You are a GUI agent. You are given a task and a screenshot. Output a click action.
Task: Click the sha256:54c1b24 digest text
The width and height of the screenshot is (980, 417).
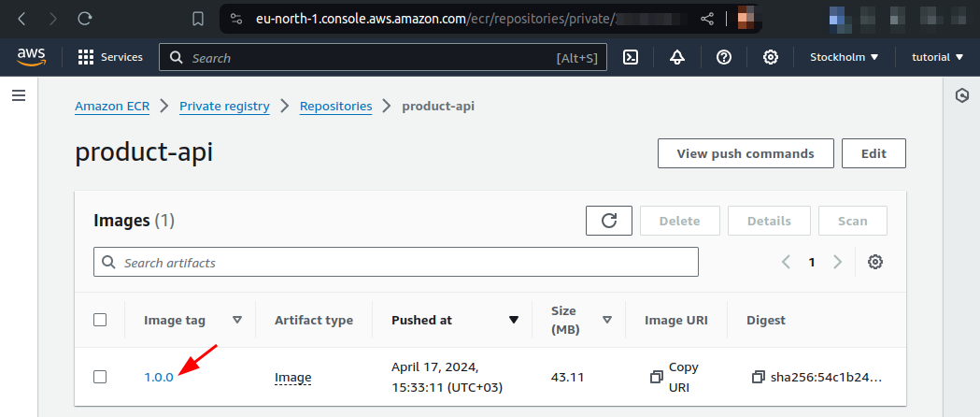[x=826, y=377]
